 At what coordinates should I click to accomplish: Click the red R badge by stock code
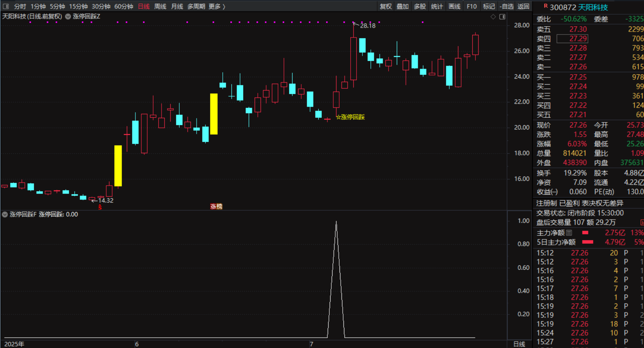pos(546,6)
